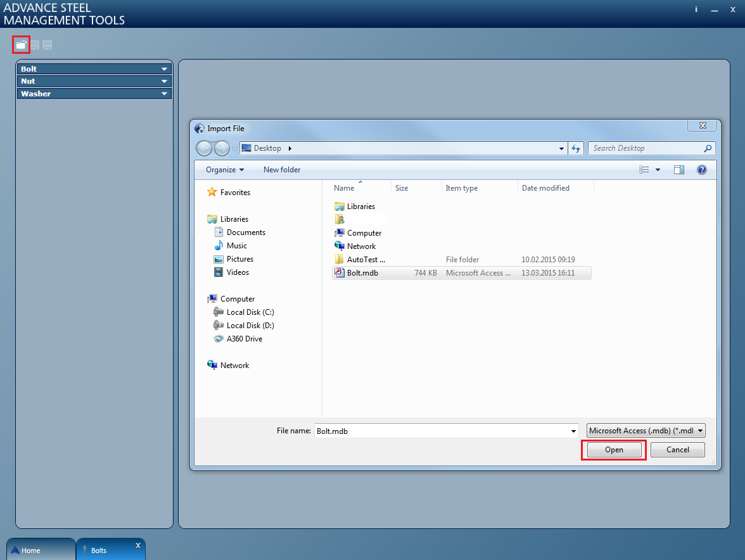The height and width of the screenshot is (560, 745).
Task: Click the info 'i' icon in title bar
Action: 696,10
